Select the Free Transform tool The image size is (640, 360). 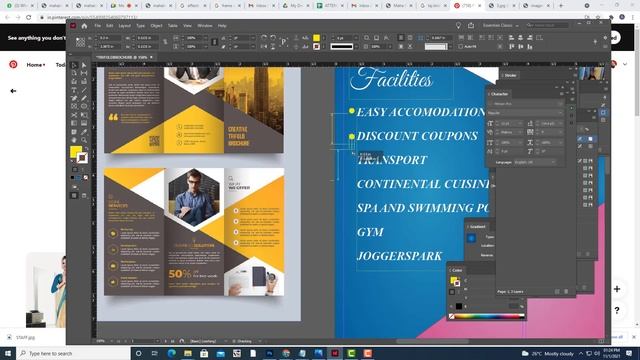click(84, 115)
